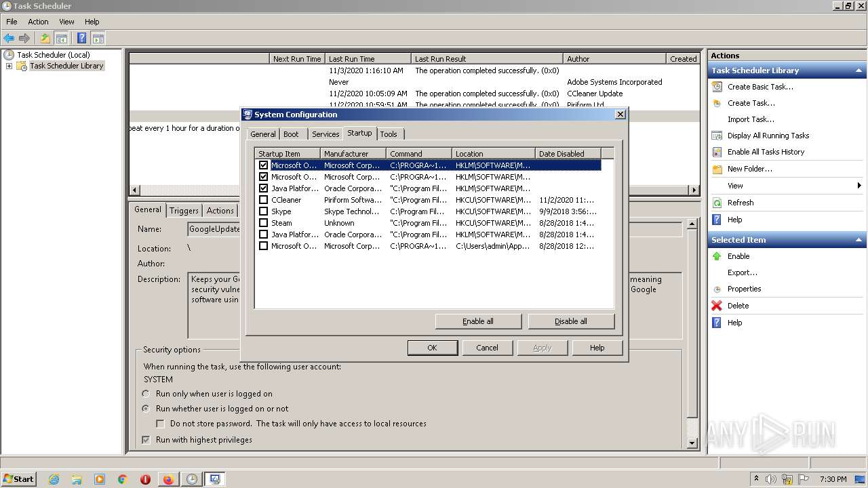Open the Help menu
Viewport: 868px width, 488px height.
[x=92, y=22]
